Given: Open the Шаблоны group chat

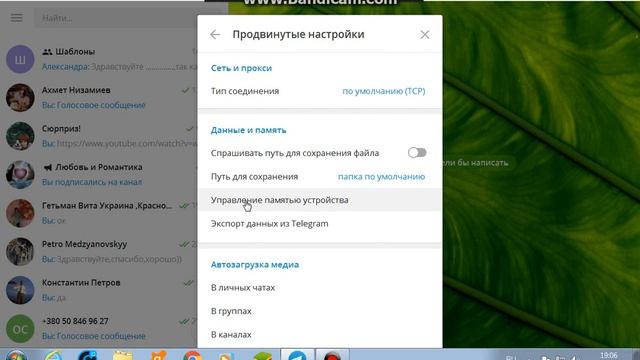Looking at the screenshot, I should point(99,59).
